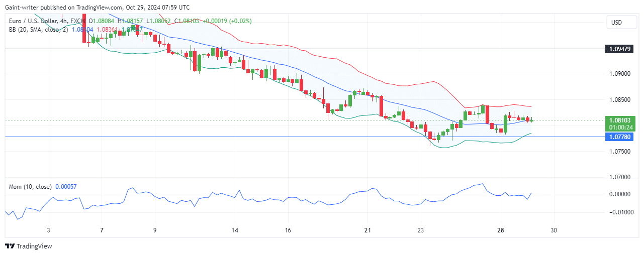Click the open value O1.08084 in legend

coord(102,21)
